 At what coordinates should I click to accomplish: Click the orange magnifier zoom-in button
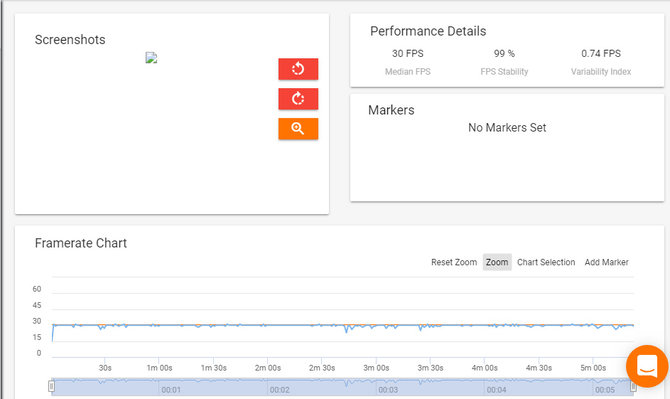pos(298,129)
